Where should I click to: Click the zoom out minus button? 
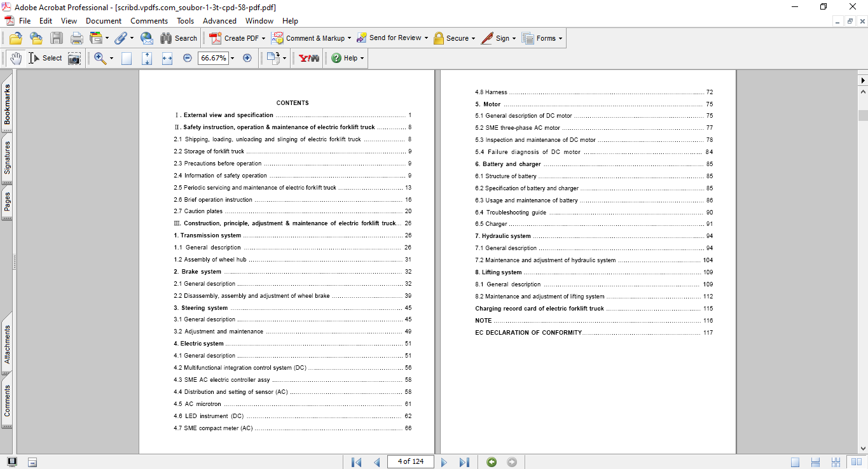(x=188, y=58)
